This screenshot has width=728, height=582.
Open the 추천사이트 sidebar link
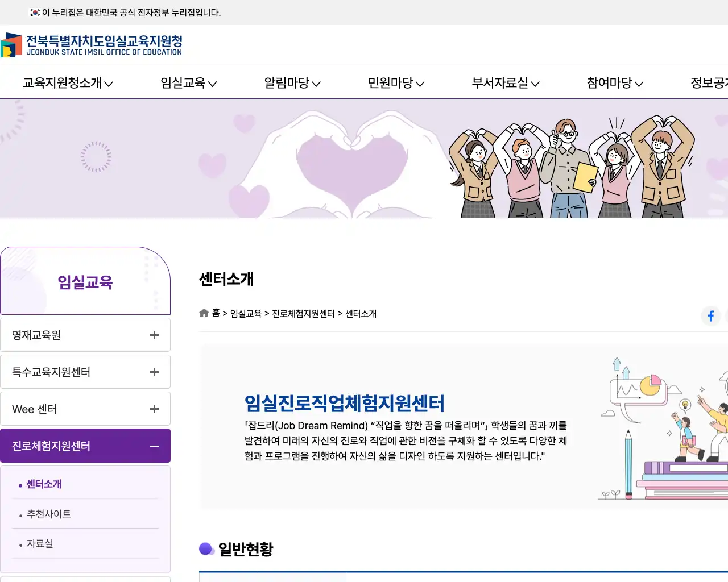(48, 514)
